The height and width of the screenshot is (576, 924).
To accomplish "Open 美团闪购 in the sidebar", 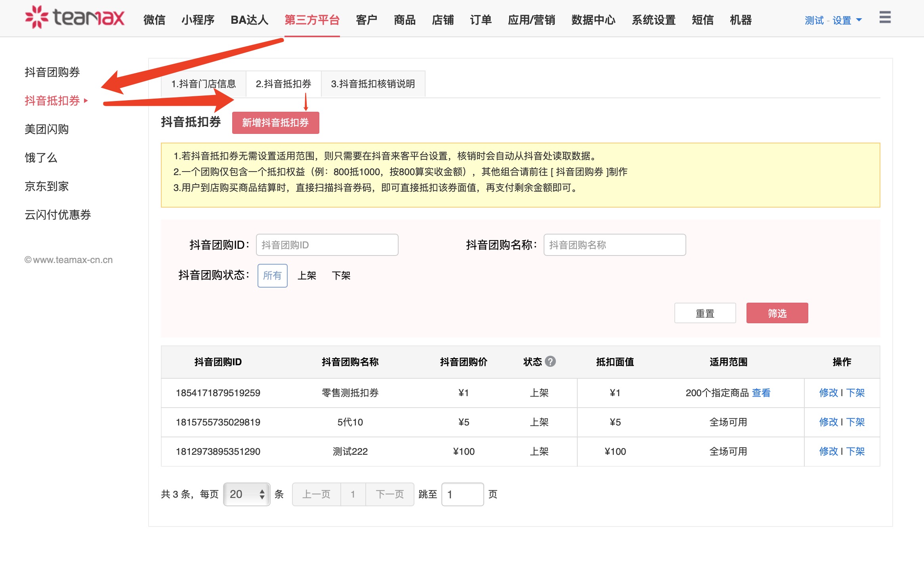I will point(46,129).
